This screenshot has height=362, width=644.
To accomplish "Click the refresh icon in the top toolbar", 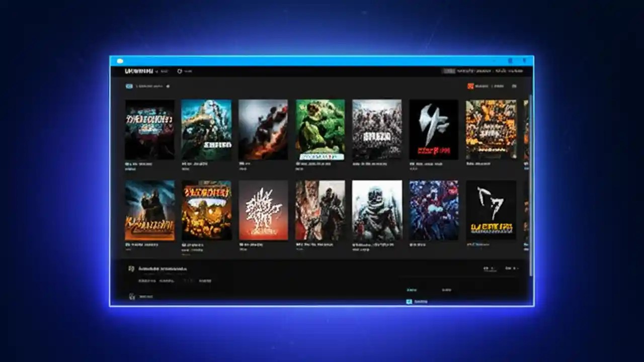I will point(180,71).
